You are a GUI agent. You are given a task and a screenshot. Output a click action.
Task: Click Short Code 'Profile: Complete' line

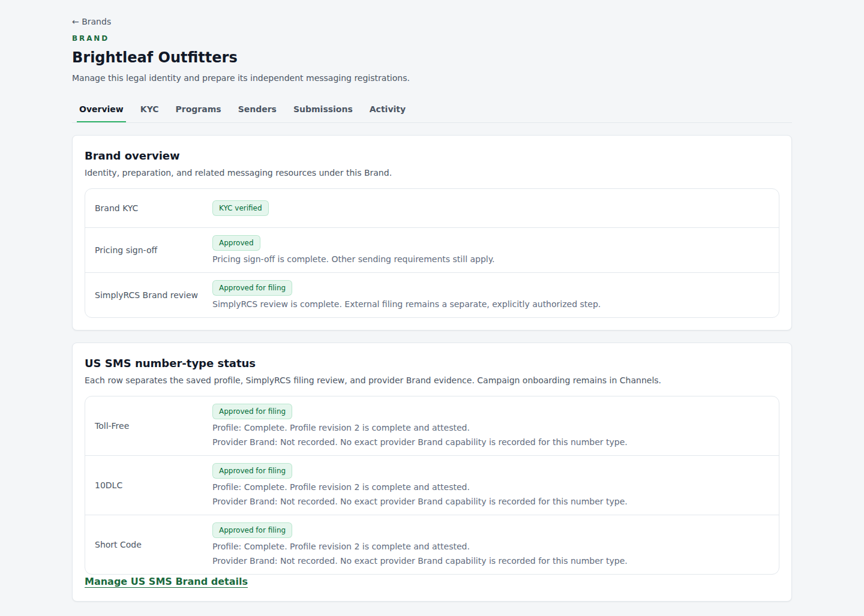(x=341, y=546)
